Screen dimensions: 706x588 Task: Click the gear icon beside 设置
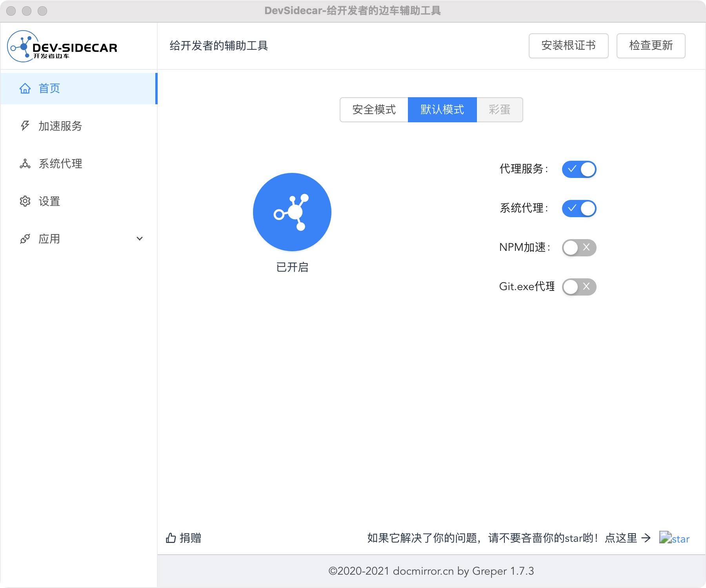[x=25, y=201]
